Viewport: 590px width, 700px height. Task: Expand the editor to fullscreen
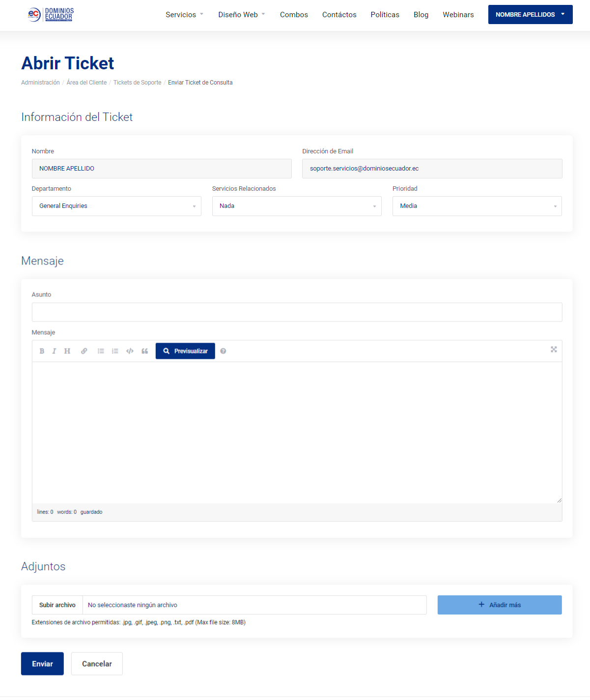point(554,350)
